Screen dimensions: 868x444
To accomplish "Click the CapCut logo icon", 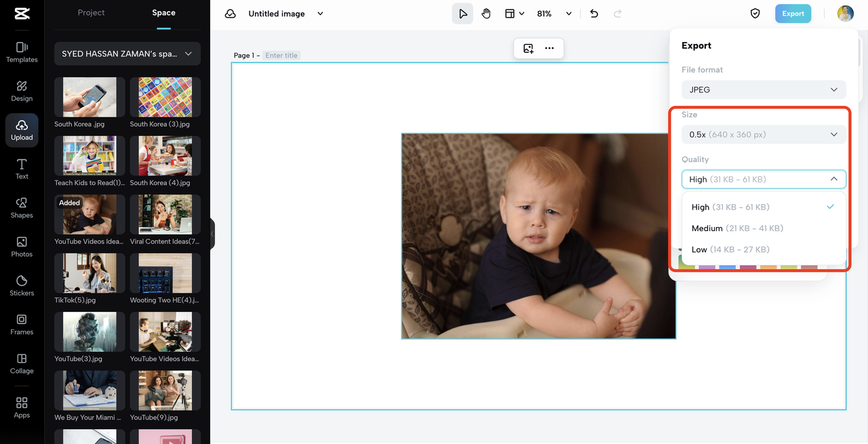I will [x=22, y=14].
